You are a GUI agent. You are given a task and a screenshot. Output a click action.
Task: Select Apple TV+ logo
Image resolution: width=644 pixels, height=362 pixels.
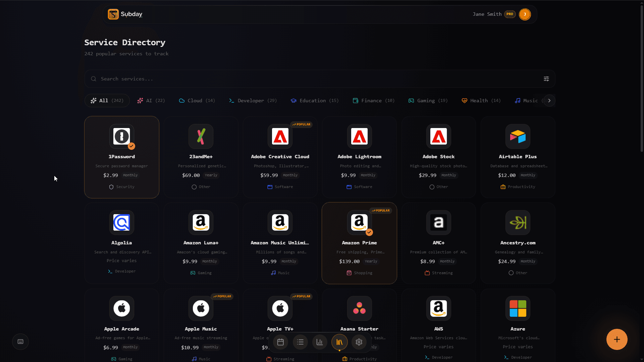[x=280, y=308]
